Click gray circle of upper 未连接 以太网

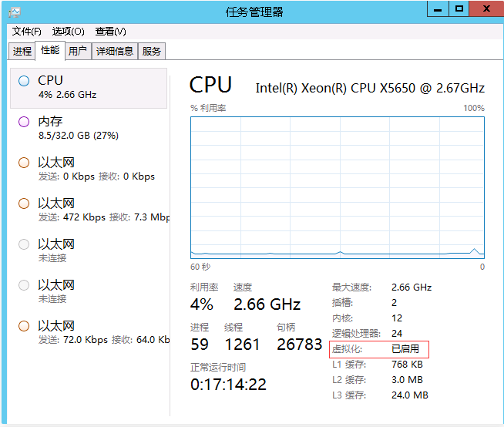(x=24, y=244)
